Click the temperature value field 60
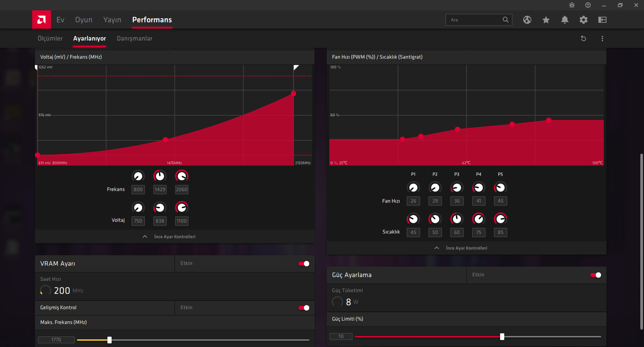 [x=457, y=232]
